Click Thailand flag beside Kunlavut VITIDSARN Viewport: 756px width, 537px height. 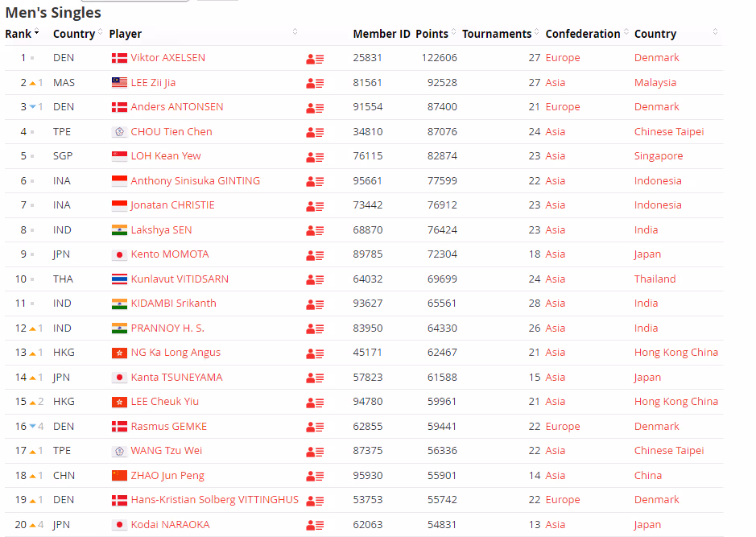[x=119, y=279]
